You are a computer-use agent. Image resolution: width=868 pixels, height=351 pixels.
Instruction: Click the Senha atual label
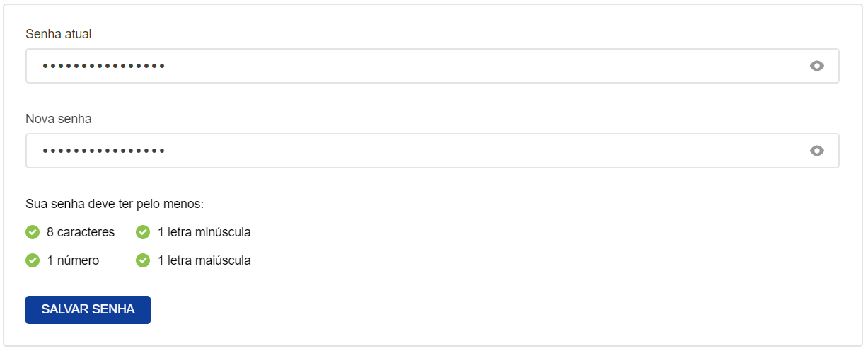coord(59,34)
